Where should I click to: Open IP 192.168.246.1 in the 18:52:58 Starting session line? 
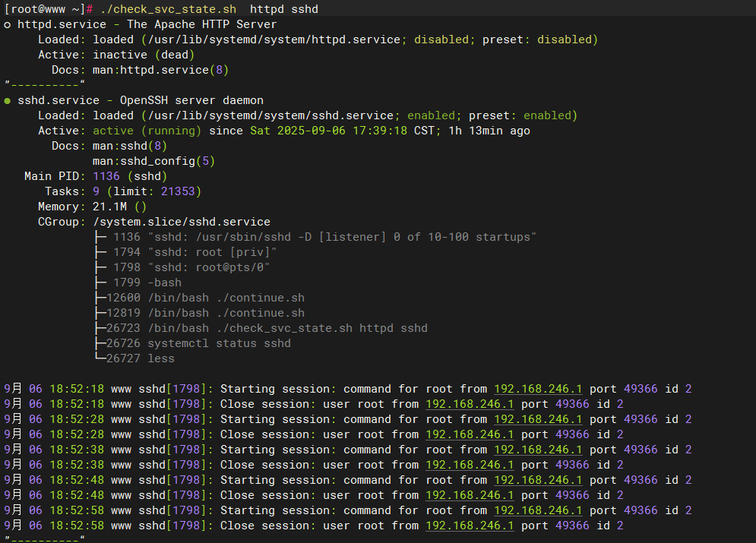(538, 510)
